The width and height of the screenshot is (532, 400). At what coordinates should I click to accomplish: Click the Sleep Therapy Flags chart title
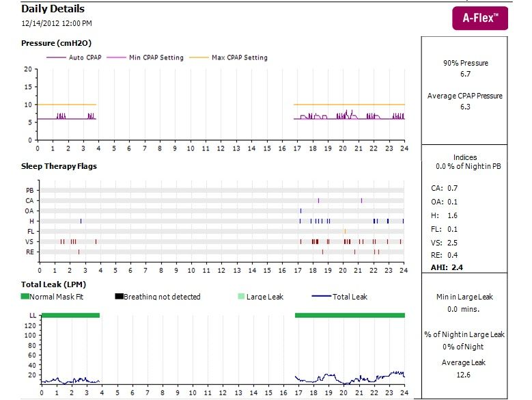tap(59, 166)
